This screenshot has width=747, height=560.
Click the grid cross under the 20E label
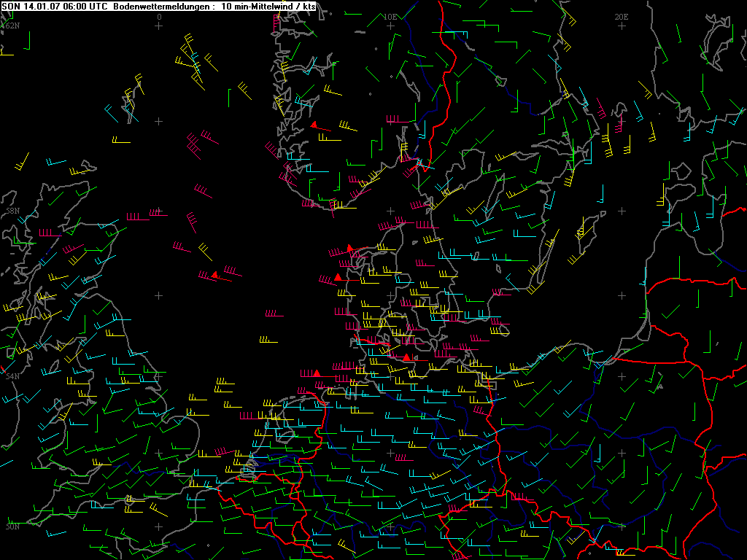tap(622, 26)
